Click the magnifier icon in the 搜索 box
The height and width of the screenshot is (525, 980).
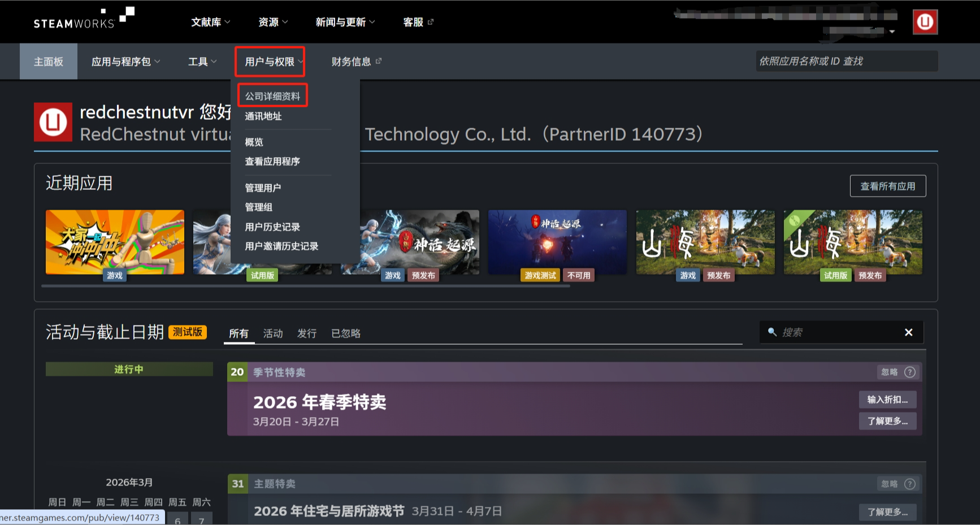tap(772, 332)
